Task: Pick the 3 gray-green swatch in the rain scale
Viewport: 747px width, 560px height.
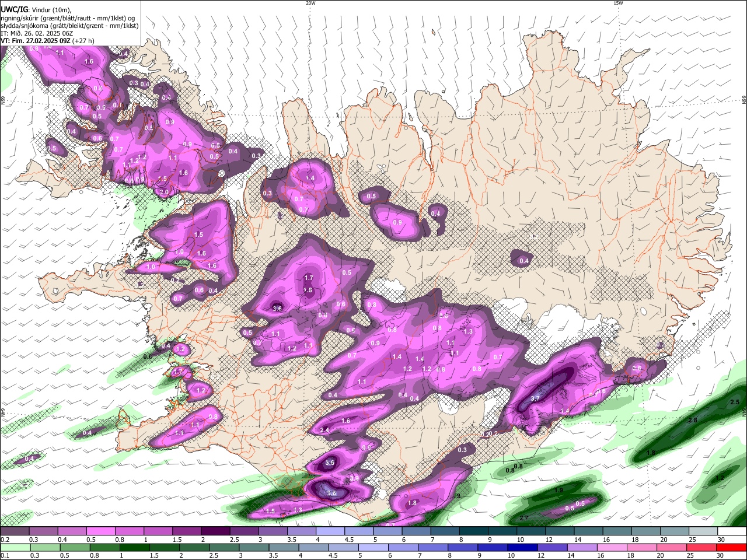Action: [x=253, y=548]
